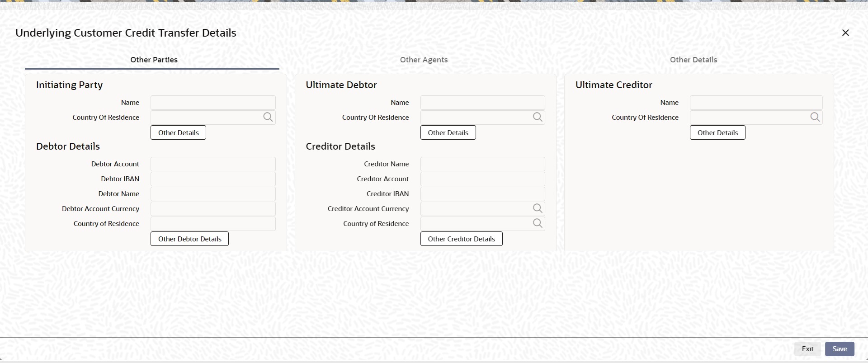
Task: Focus the Creditor IBAN field
Action: pos(483,194)
